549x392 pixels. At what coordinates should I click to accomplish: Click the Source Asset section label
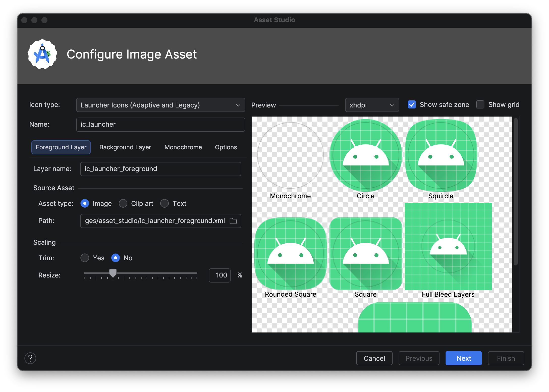[54, 188]
